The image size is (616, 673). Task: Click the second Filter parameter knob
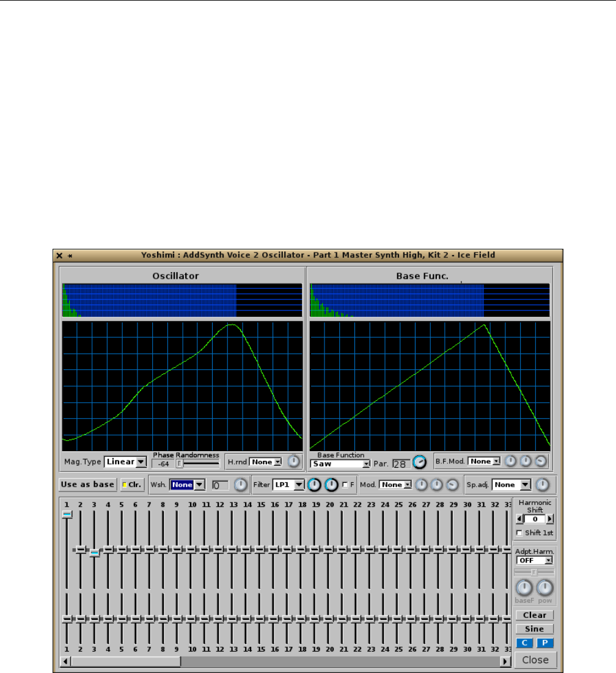click(x=331, y=485)
